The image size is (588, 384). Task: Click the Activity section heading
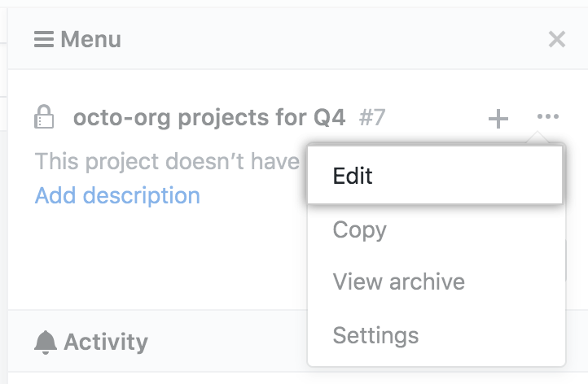(x=106, y=342)
